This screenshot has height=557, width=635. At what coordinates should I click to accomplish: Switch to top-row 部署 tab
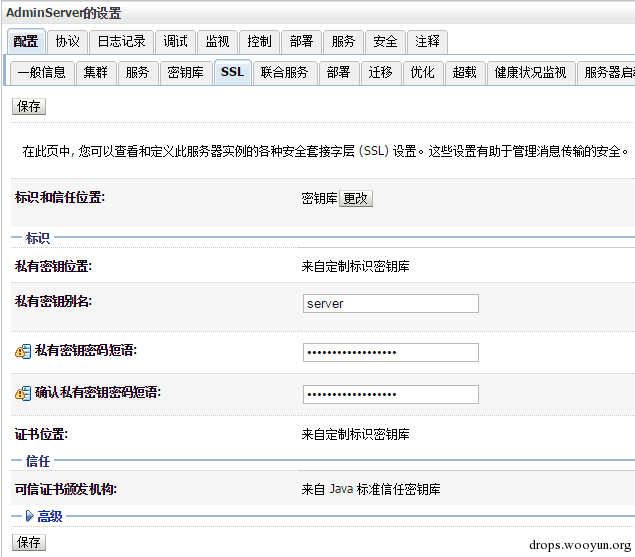click(x=302, y=41)
